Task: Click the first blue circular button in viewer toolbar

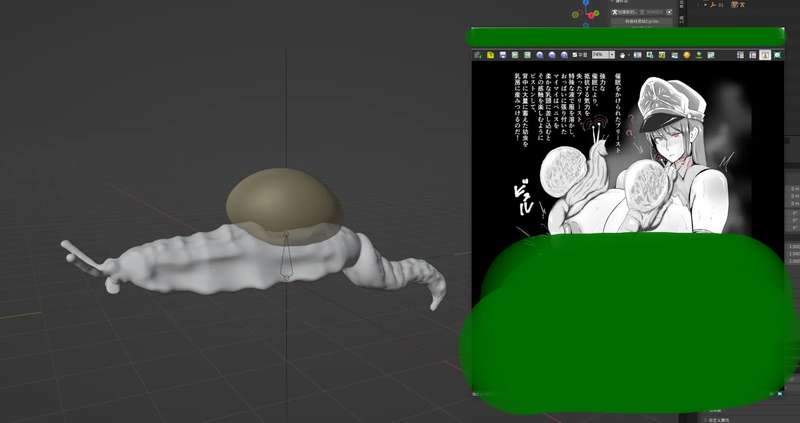Action: pyautogui.click(x=538, y=54)
